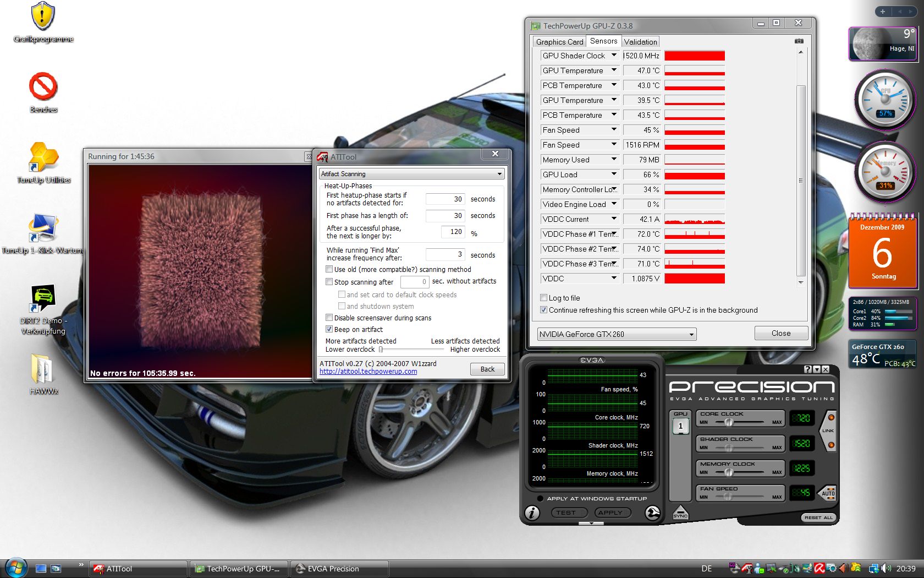This screenshot has height=578, width=924.
Task: Open the Avira antivirus tray icon
Action: pyautogui.click(x=819, y=569)
